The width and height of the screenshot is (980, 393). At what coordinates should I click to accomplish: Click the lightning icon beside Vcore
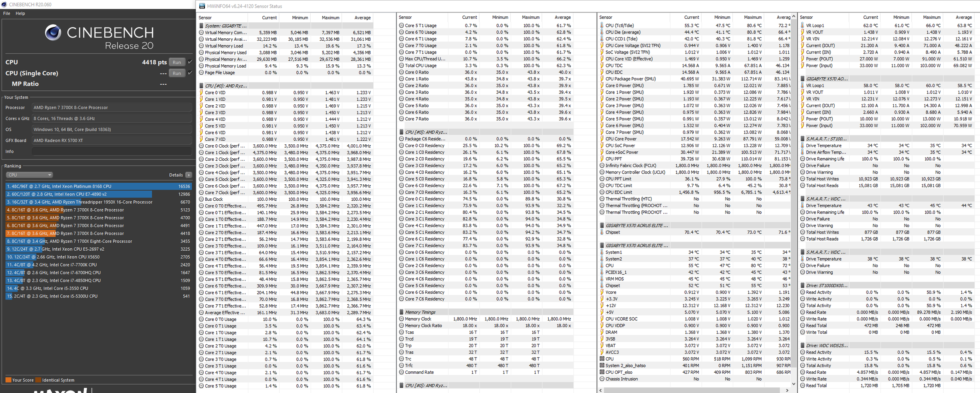click(602, 292)
